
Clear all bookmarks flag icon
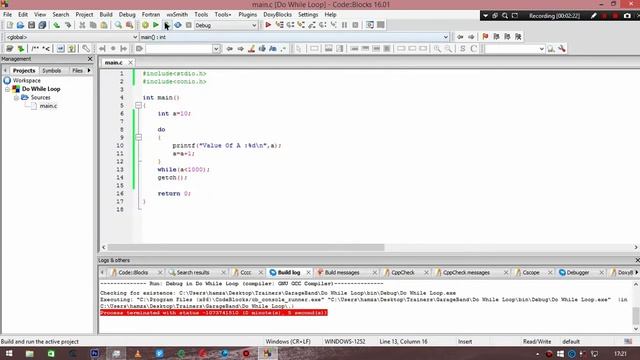518,37
